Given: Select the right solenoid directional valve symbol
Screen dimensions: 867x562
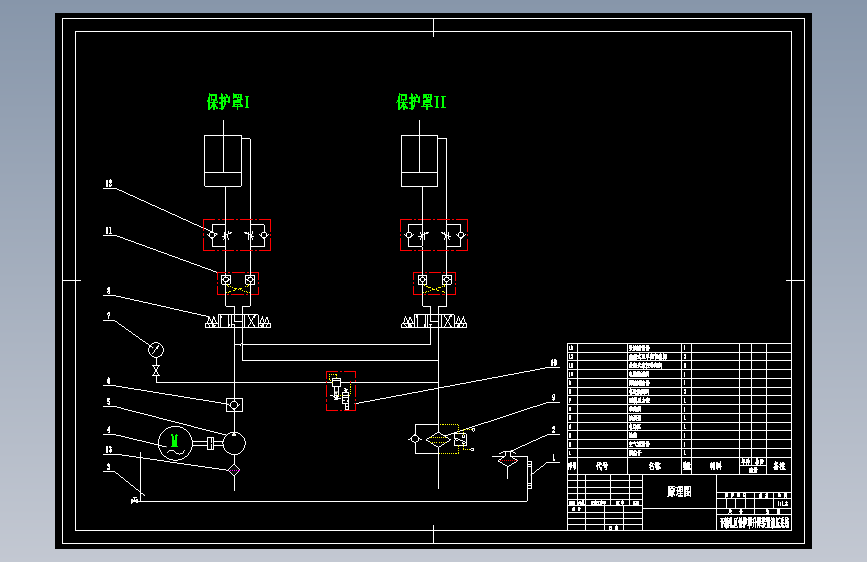Looking at the screenshot, I should pyautogui.click(x=434, y=321).
